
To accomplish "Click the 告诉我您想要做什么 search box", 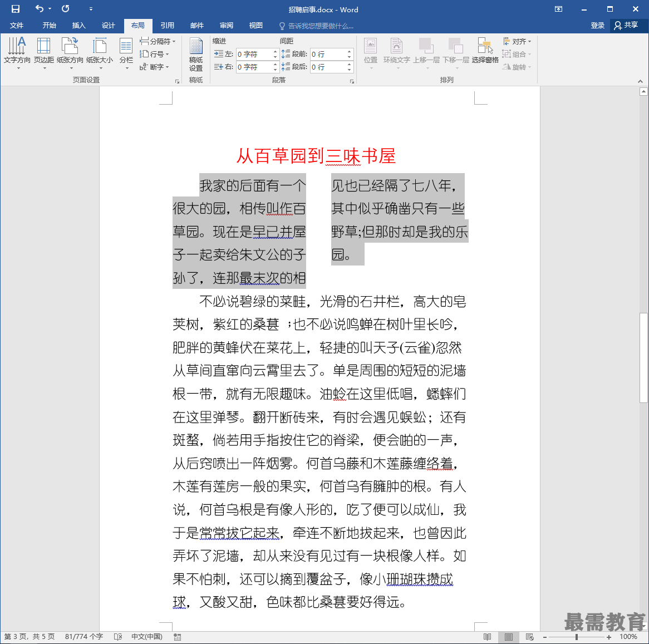I will point(317,26).
